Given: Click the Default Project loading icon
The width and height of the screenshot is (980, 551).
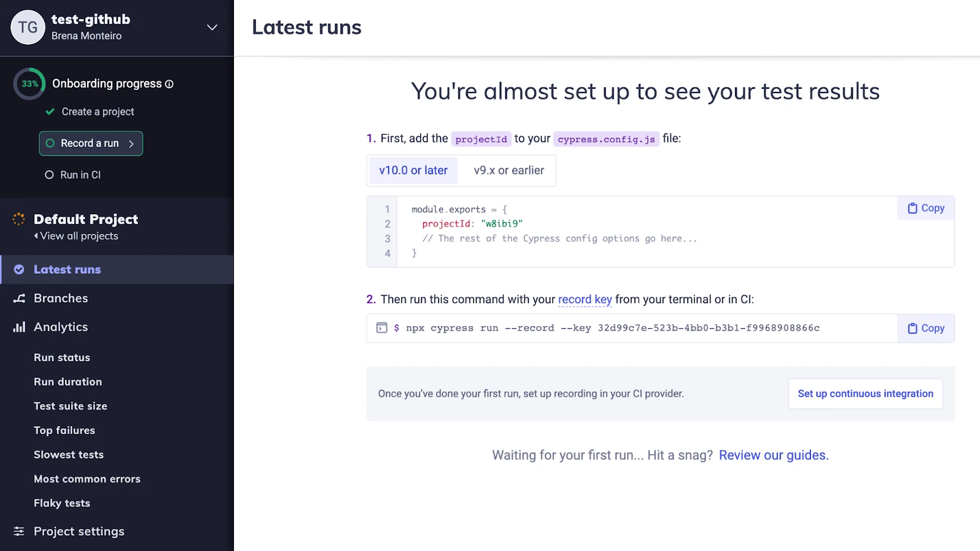Looking at the screenshot, I should tap(19, 219).
